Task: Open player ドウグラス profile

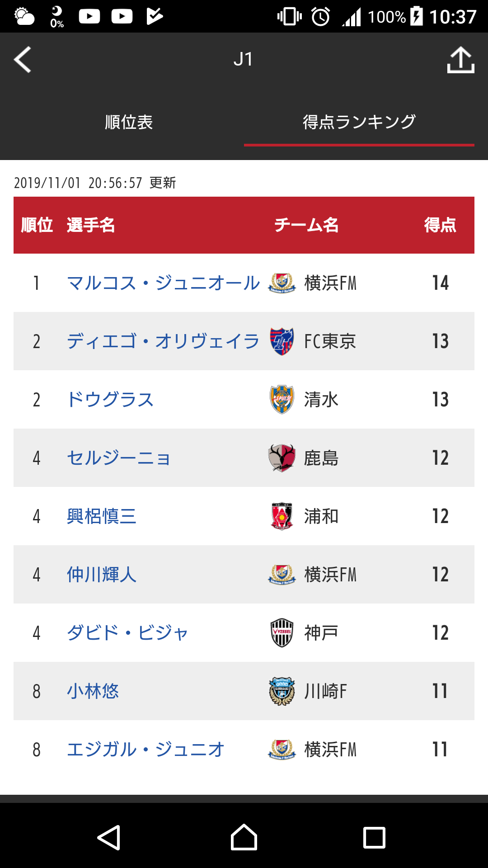Action: click(x=110, y=400)
